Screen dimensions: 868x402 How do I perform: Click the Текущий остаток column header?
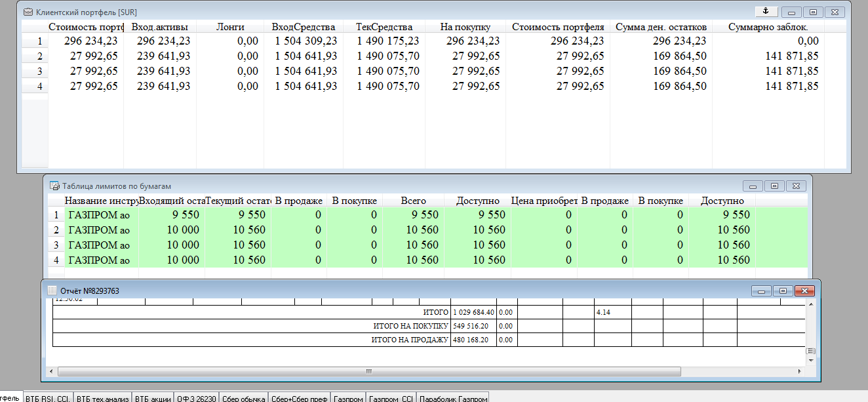coord(238,201)
